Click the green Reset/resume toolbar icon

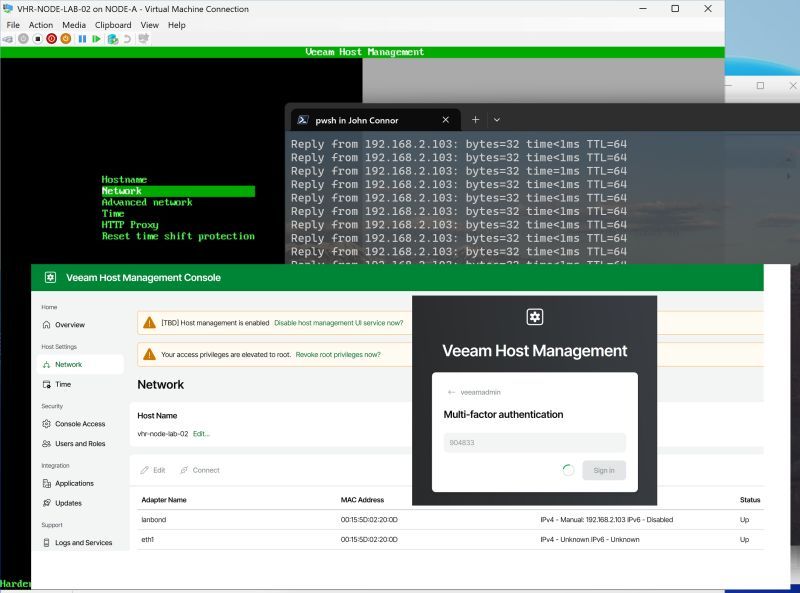pyautogui.click(x=96, y=39)
